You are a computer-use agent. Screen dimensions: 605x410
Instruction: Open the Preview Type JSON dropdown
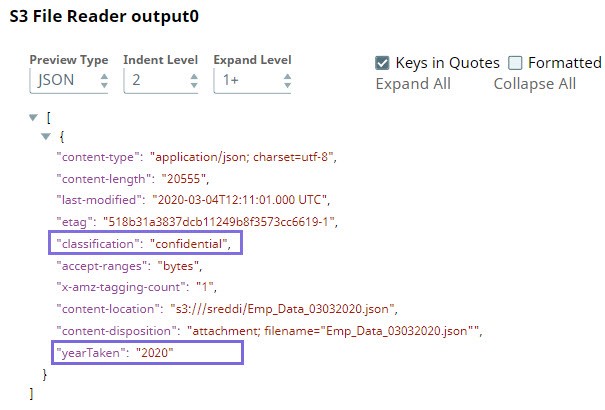(x=68, y=80)
